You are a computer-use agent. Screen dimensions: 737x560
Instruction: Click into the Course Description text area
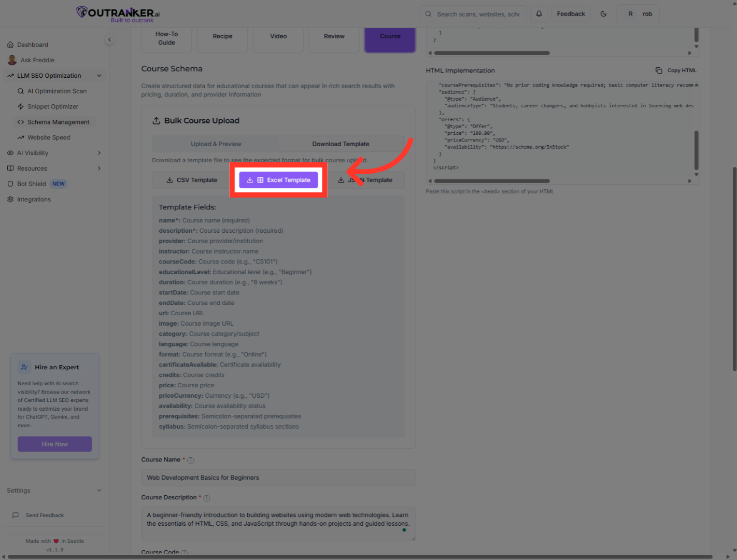tap(278, 524)
